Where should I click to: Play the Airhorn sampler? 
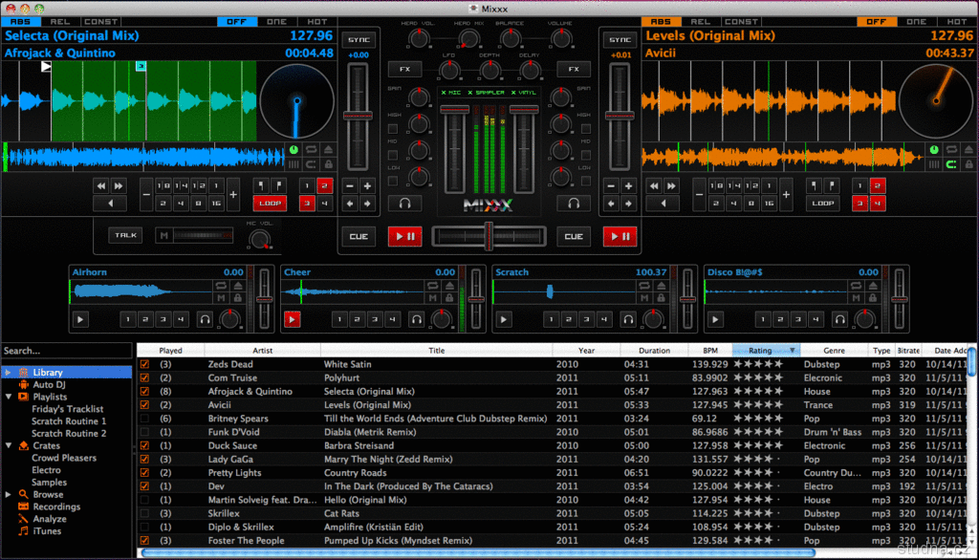click(81, 319)
